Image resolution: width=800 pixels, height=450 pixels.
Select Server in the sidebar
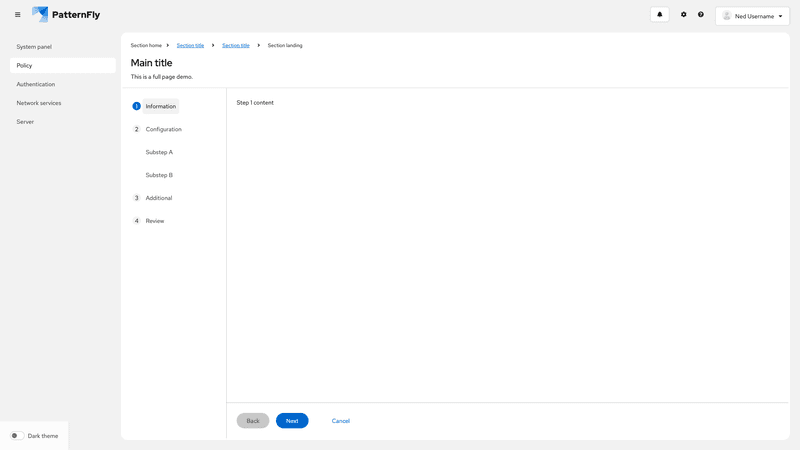[x=25, y=122]
